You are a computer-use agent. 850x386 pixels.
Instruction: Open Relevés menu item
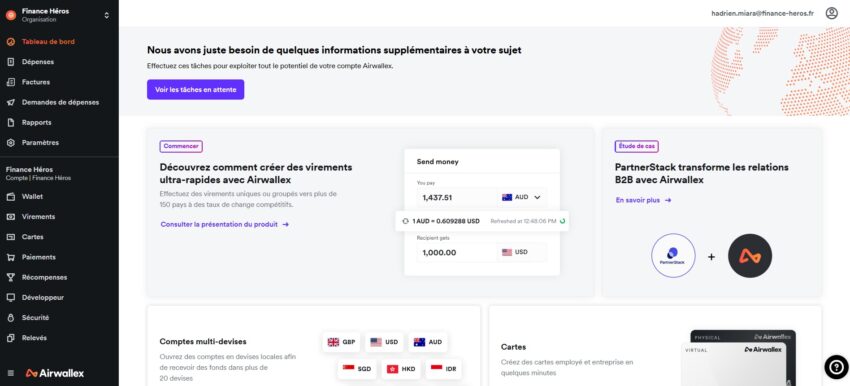[x=34, y=338]
